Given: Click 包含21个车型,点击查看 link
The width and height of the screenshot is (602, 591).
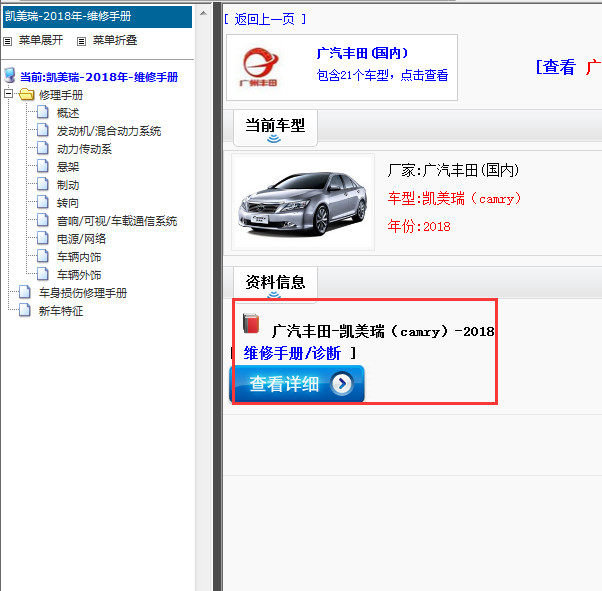Looking at the screenshot, I should click(x=382, y=75).
